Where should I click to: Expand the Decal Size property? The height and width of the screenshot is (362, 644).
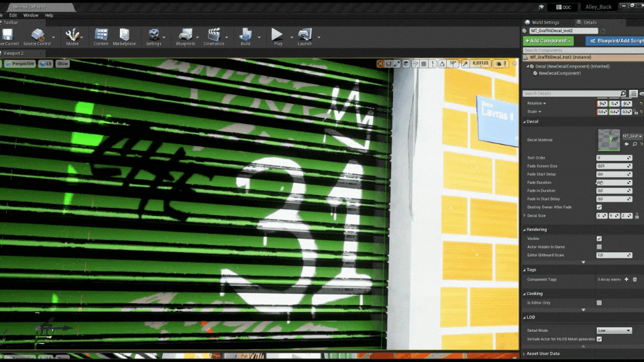coord(525,215)
